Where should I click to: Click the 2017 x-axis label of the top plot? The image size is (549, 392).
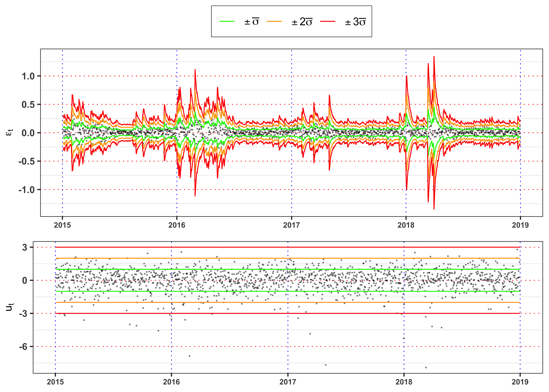pos(291,225)
